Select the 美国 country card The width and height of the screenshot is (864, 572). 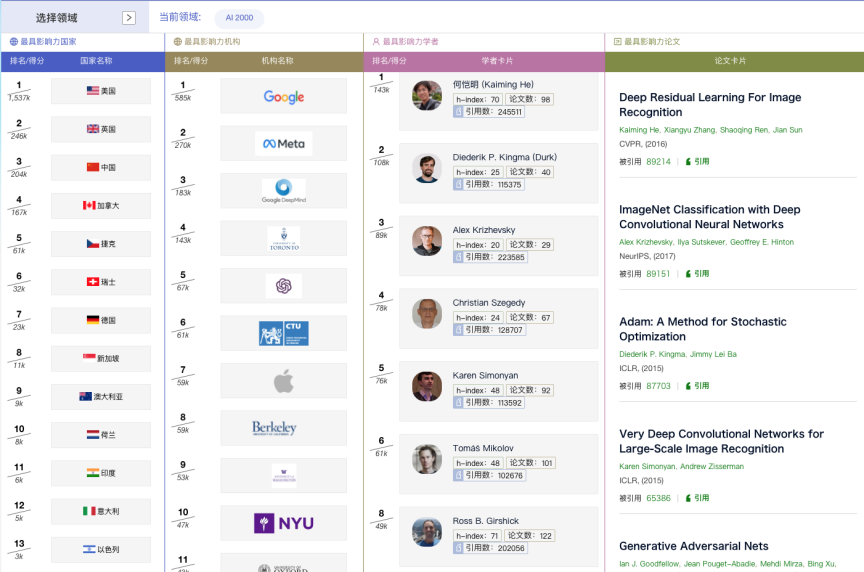click(101, 91)
